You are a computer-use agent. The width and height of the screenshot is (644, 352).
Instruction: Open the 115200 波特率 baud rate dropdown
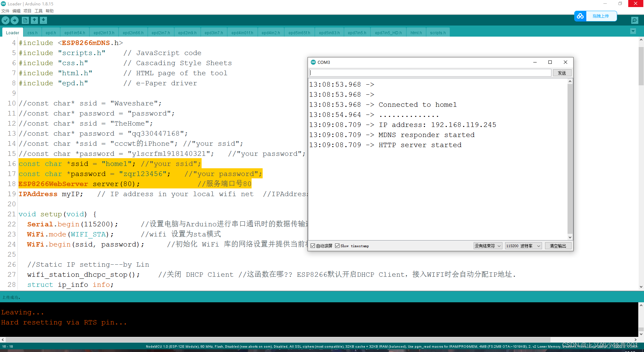click(x=523, y=246)
